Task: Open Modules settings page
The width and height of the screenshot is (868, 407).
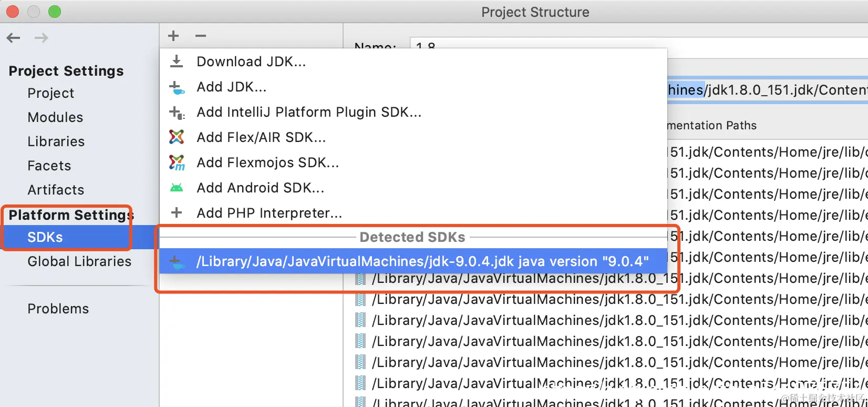Action: pos(55,117)
